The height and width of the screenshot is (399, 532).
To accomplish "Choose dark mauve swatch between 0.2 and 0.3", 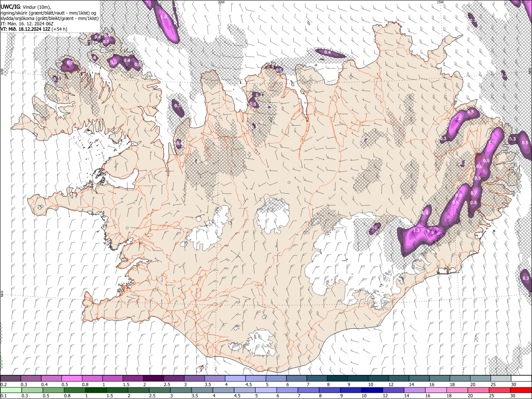I will pyautogui.click(x=11, y=379).
